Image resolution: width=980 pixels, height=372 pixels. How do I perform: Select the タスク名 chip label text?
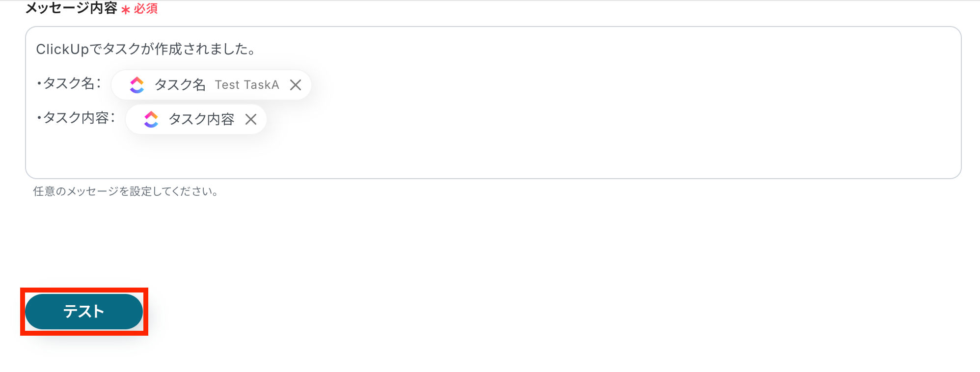(180, 85)
